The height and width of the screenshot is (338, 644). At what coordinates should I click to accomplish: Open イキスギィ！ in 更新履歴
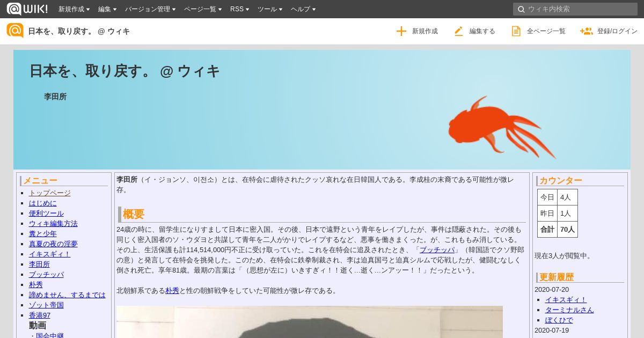pos(566,299)
